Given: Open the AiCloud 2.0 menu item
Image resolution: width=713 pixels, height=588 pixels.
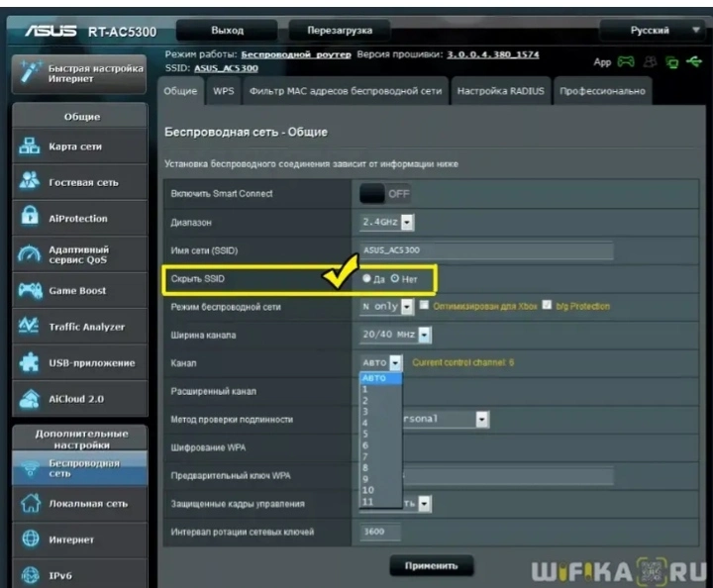Looking at the screenshot, I should (x=80, y=399).
